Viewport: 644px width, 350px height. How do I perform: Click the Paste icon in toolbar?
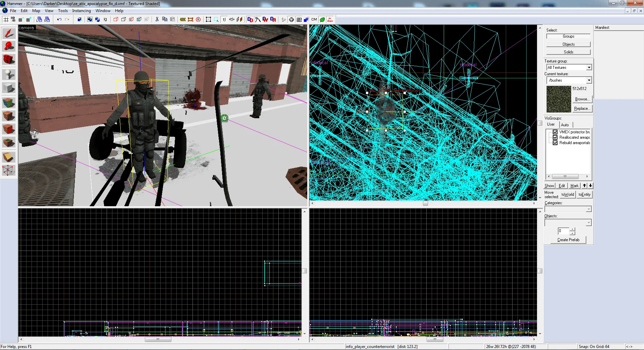pyautogui.click(x=172, y=19)
